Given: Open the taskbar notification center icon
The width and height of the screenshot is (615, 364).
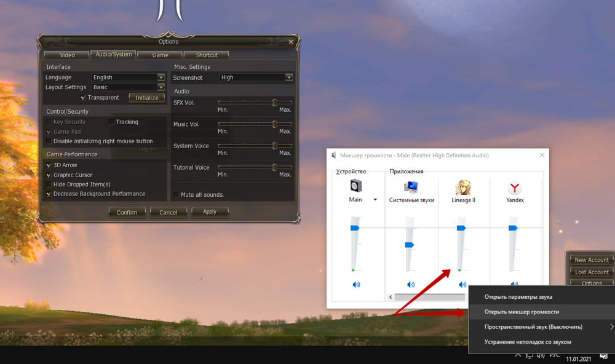Looking at the screenshot, I should [x=604, y=355].
